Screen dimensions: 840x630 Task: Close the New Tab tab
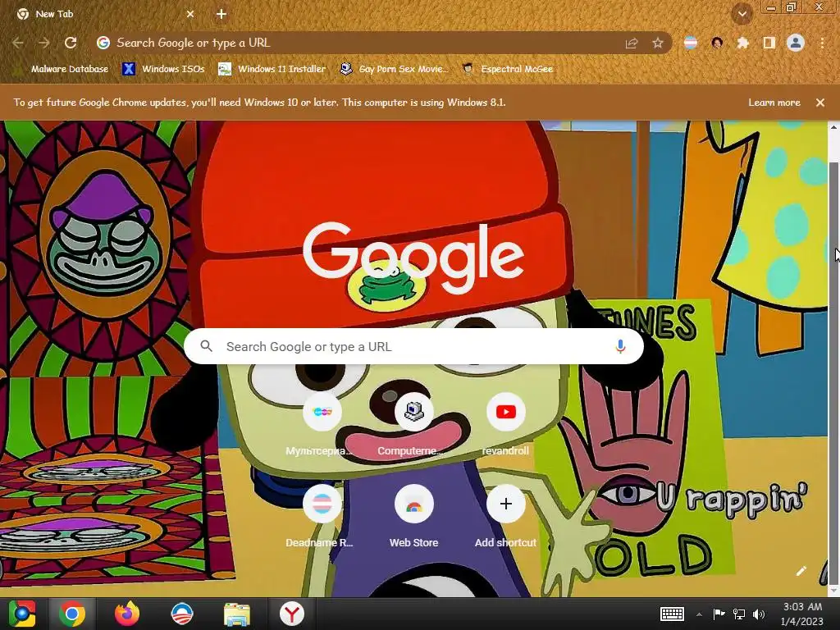click(x=190, y=14)
